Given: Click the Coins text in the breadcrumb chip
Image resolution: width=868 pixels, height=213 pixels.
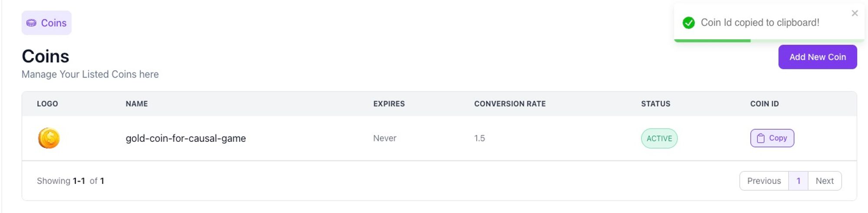Looking at the screenshot, I should click(x=54, y=23).
